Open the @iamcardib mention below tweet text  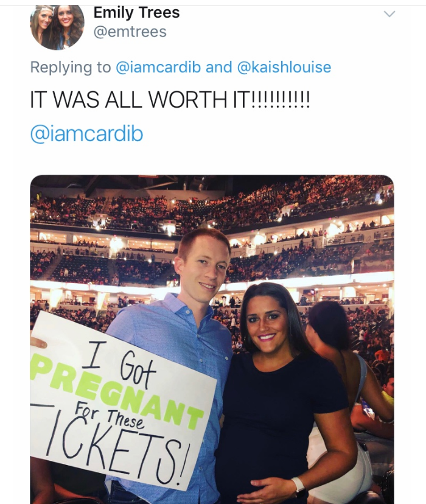[86, 133]
